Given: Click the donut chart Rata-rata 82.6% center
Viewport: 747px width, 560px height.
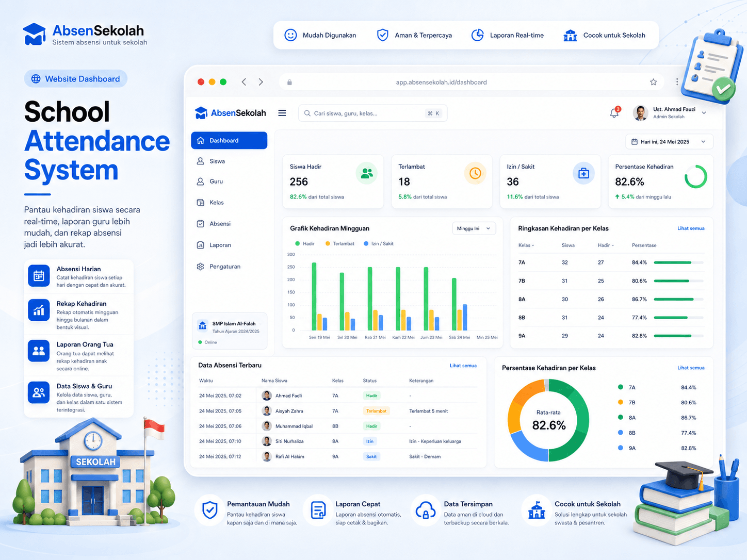Looking at the screenshot, I should [548, 420].
